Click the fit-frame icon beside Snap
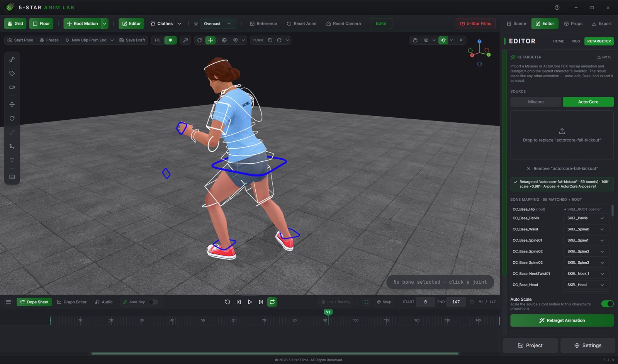618x364 pixels. click(x=367, y=302)
